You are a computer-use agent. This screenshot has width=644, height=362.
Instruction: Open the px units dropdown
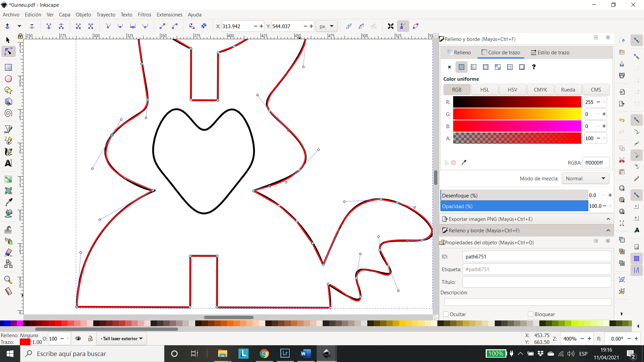click(x=326, y=26)
